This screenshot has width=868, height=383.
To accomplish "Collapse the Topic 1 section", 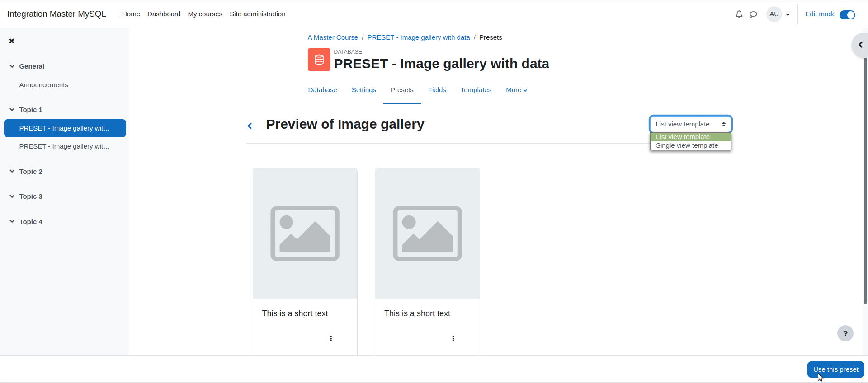I will point(12,110).
